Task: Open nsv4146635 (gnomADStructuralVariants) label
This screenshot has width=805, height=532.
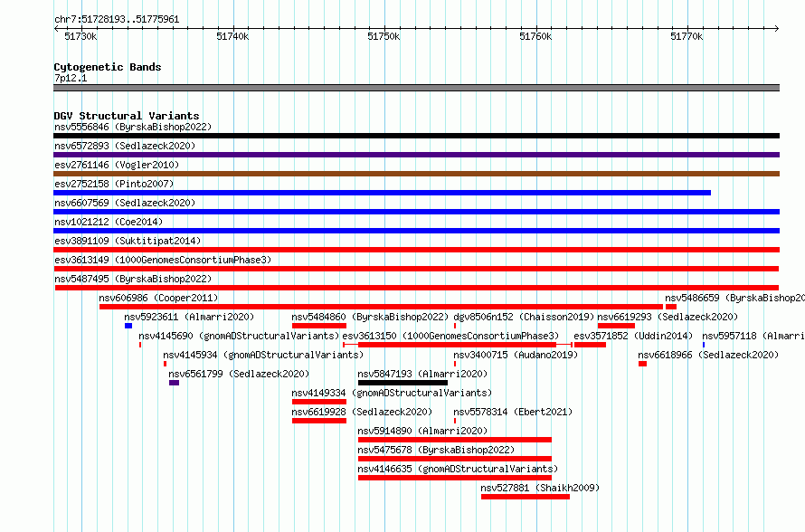Action: pyautogui.click(x=458, y=469)
